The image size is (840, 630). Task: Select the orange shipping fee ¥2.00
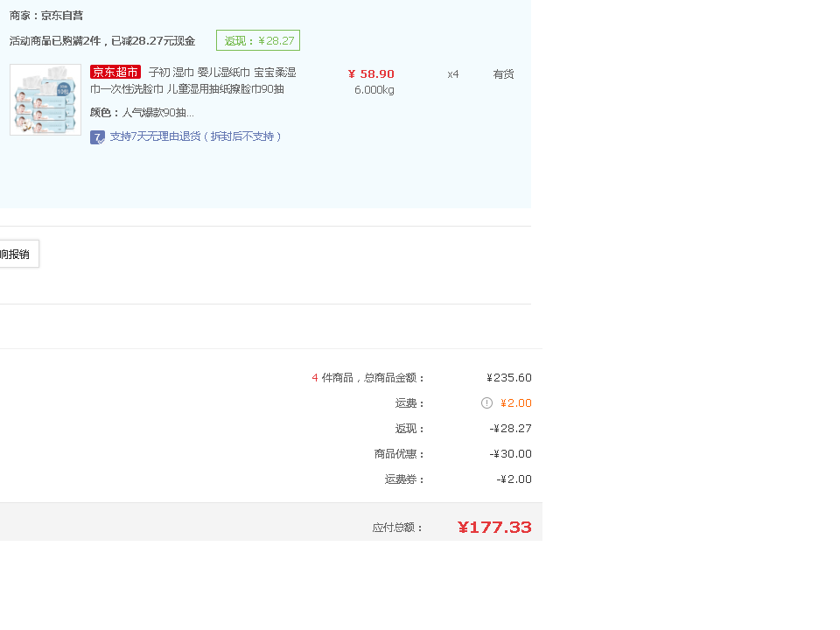(516, 402)
